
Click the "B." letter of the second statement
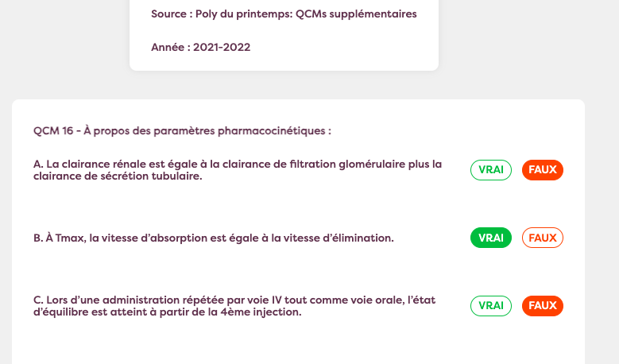pyautogui.click(x=37, y=238)
